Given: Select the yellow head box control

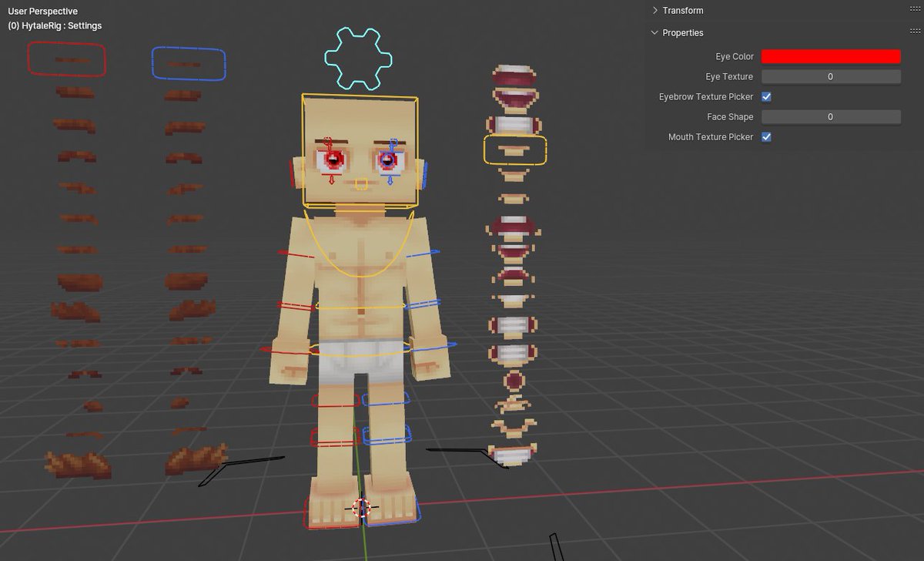Looking at the screenshot, I should coord(360,153).
